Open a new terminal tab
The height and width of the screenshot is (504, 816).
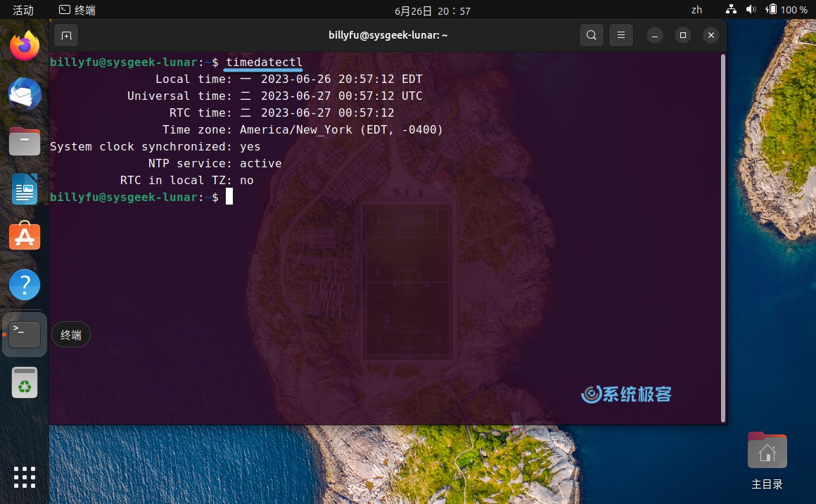[x=66, y=35]
